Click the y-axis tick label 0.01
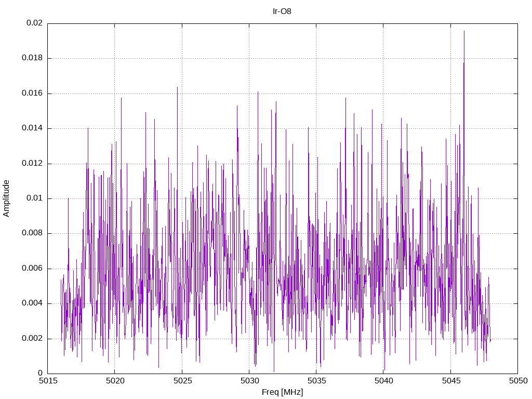This screenshot has width=532, height=399. pyautogui.click(x=35, y=198)
